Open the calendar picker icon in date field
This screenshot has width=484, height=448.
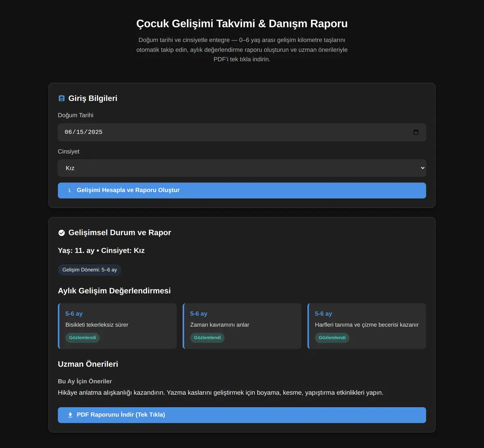pos(416,132)
